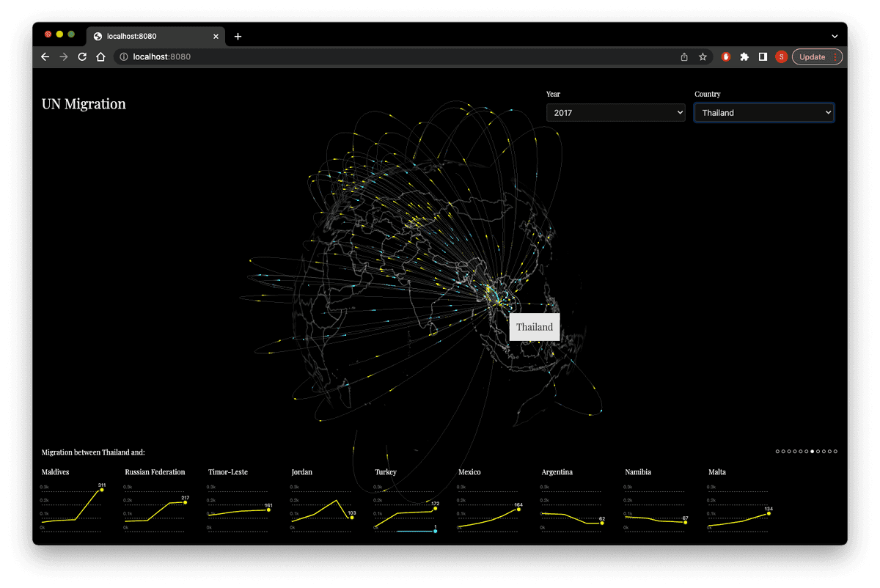Click the red ad-blocker hand extension

726,57
